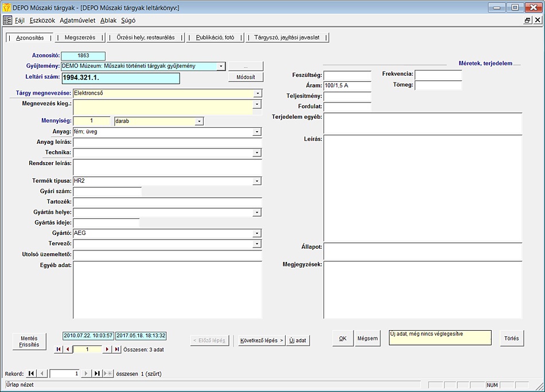Image resolution: width=545 pixels, height=392 pixels.
Task: Click first record button in Rekord bar
Action: pos(32,374)
